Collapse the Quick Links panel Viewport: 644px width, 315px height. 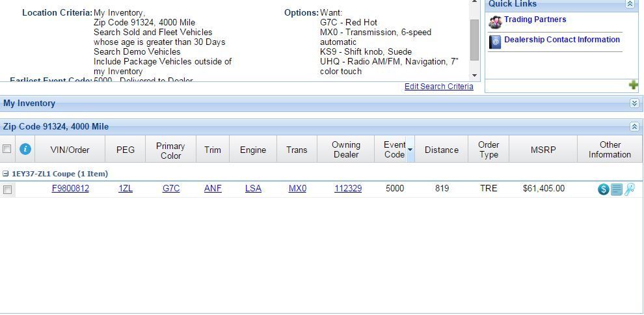tap(630, 4)
